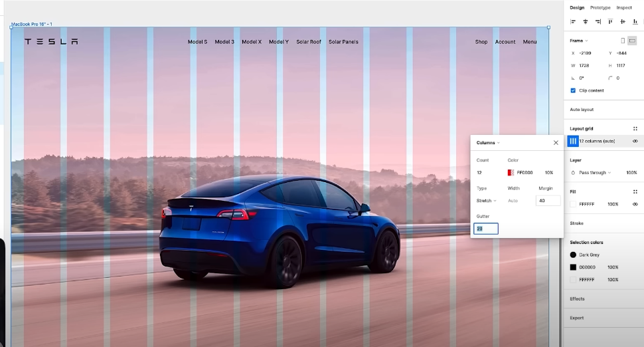Click Model Y in the Tesla nav
This screenshot has height=347, width=644.
pyautogui.click(x=279, y=41)
